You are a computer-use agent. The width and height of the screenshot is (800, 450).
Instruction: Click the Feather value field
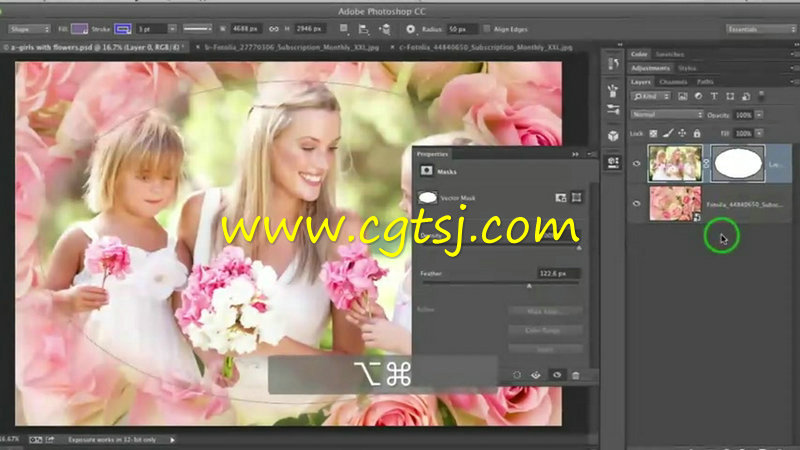pos(559,273)
